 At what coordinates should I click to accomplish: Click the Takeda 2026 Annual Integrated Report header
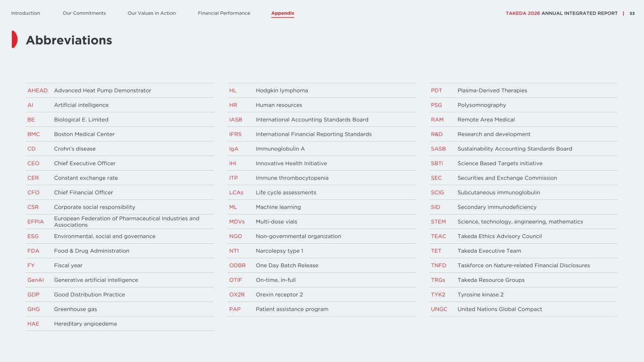[x=561, y=13]
